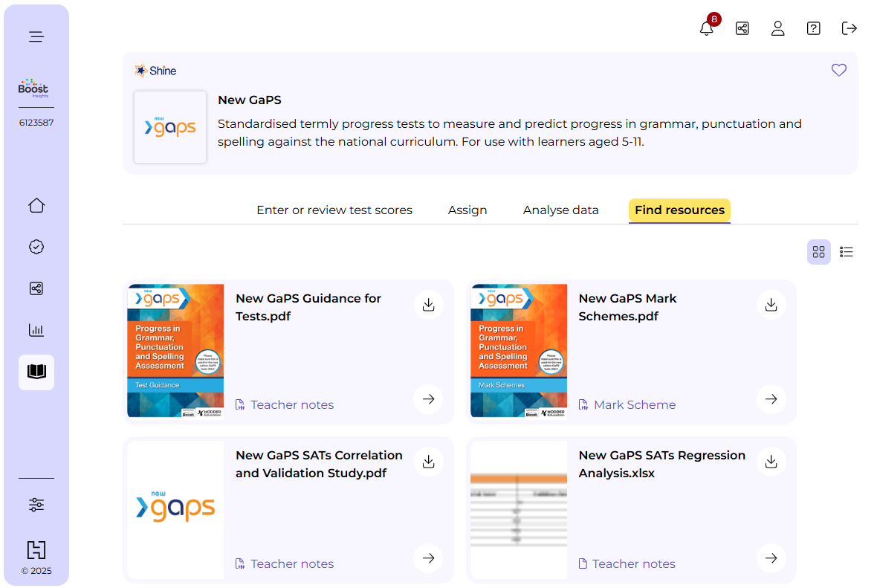Go to Home in sidebar
This screenshot has height=588, width=877.
[36, 206]
